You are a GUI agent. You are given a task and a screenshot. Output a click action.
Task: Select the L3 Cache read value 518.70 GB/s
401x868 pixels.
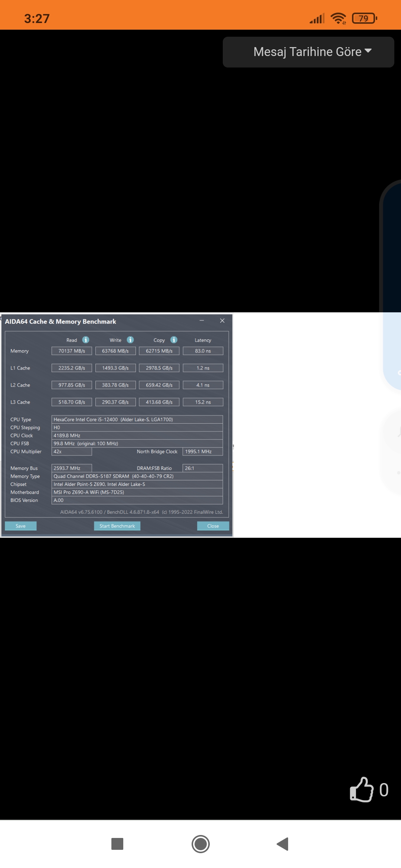tap(72, 402)
